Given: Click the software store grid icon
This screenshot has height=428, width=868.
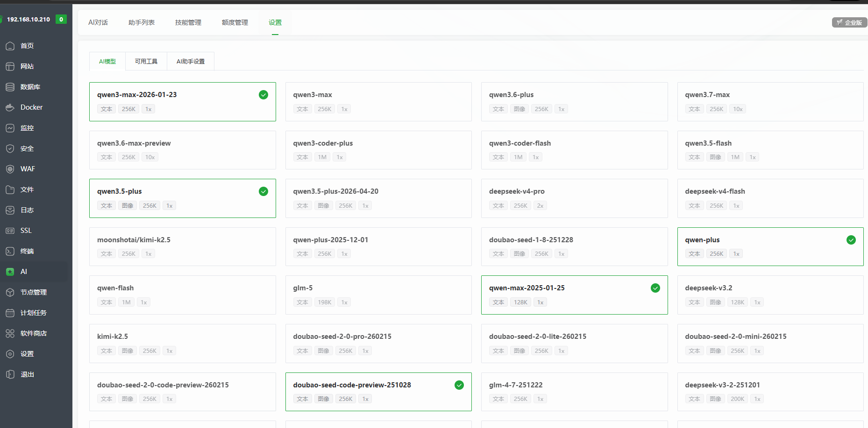Looking at the screenshot, I should 10,333.
